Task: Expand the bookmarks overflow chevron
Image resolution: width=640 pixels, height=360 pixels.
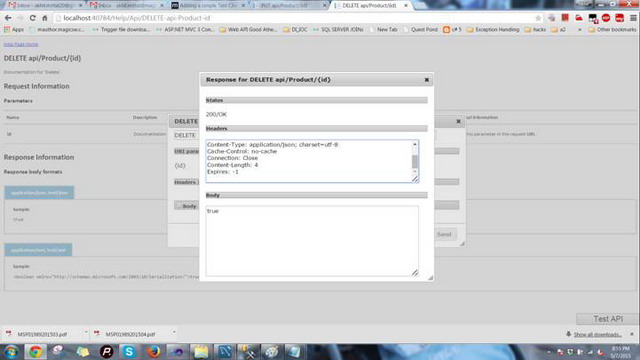Action: click(580, 30)
